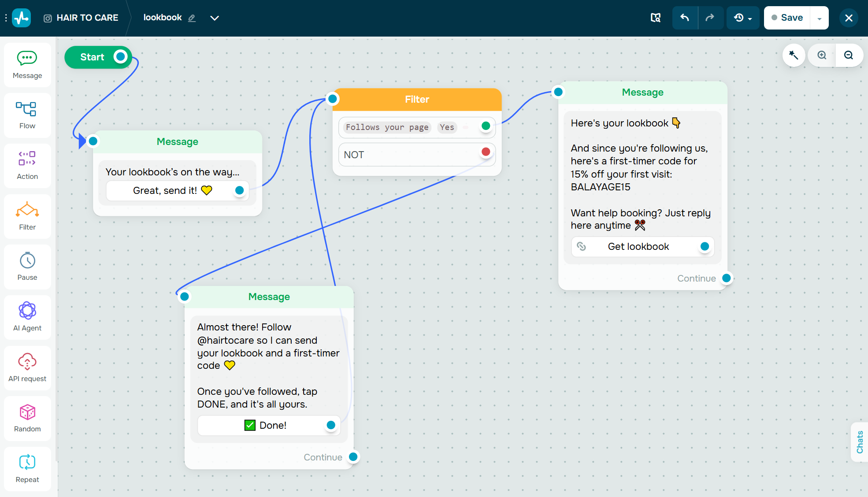Viewport: 868px width, 497px height.
Task: Click the input connector of Filter block
Action: (333, 99)
